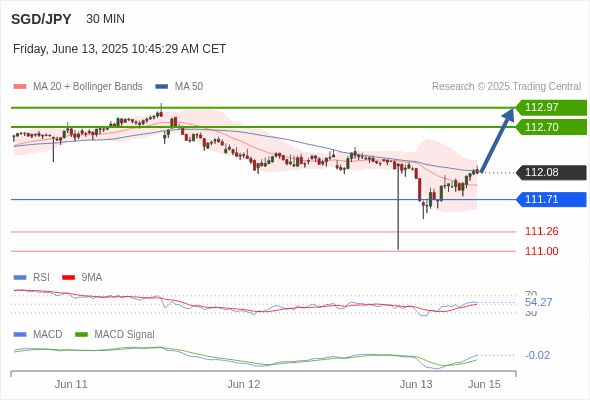Click the 111.26 red support label

click(x=542, y=231)
